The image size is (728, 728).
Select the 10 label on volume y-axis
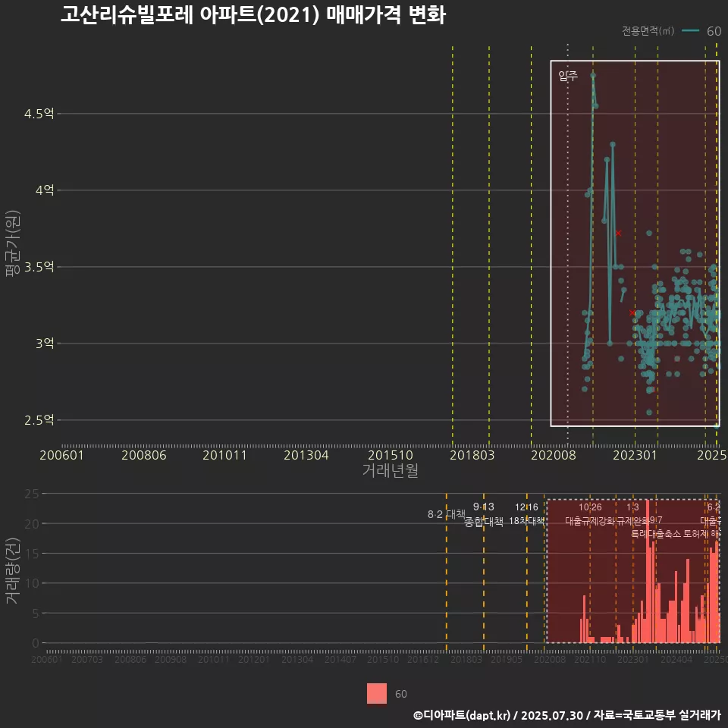32,583
